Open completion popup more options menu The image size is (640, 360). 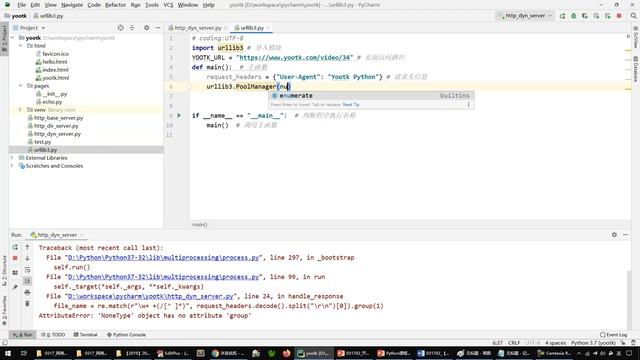click(x=469, y=104)
